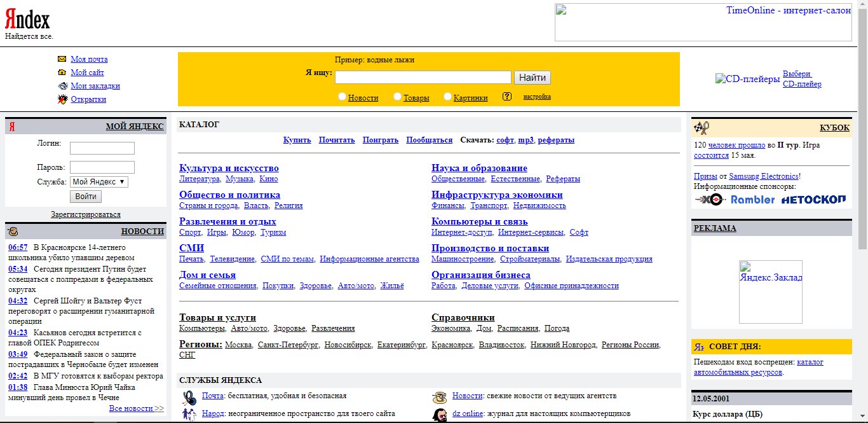Viewport: 868px width, 423px height.
Task: Open the Пообщаться catalog link
Action: [430, 140]
